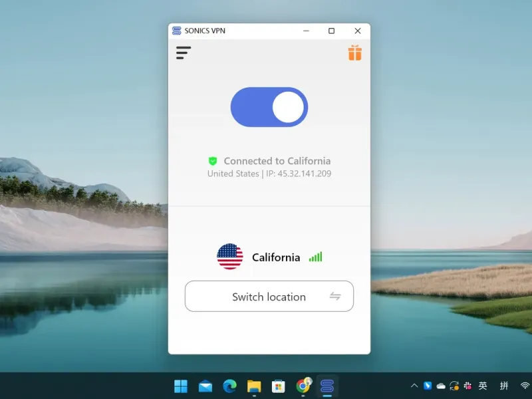This screenshot has height=399, width=532.
Task: Open the Mail app from taskbar
Action: pyautogui.click(x=205, y=386)
